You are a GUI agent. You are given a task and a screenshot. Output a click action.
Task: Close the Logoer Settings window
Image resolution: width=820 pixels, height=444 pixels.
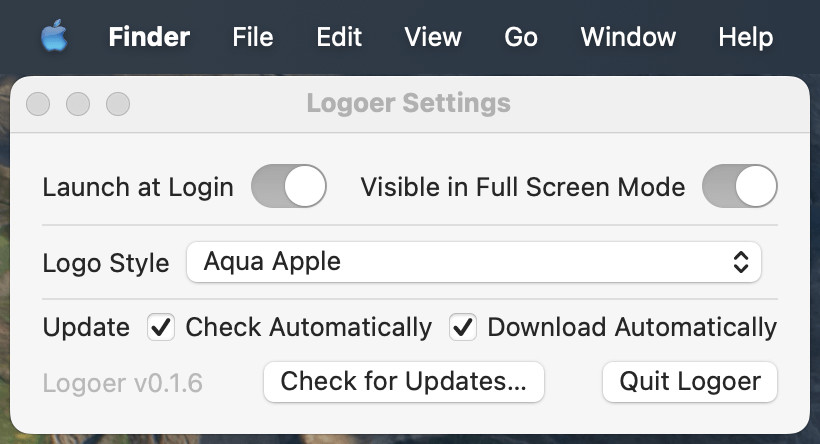click(x=38, y=104)
